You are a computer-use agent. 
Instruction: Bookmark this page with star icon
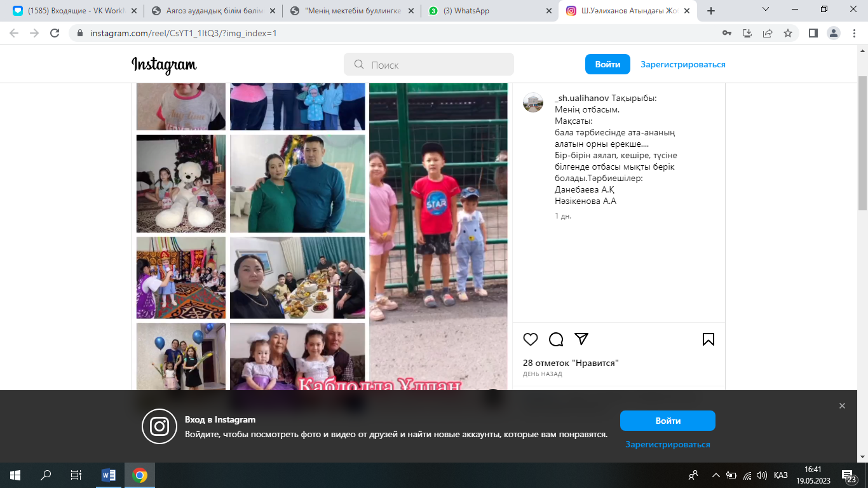point(788,33)
